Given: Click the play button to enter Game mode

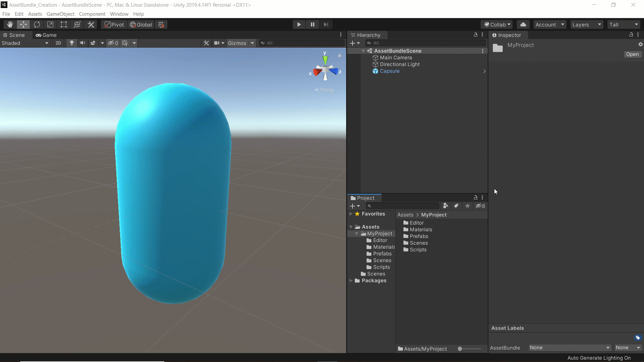Looking at the screenshot, I should point(299,24).
